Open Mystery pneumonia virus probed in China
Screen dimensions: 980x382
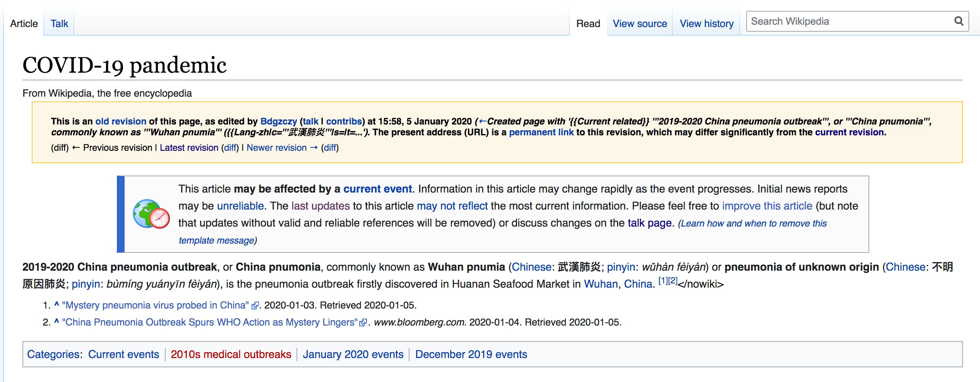[155, 305]
